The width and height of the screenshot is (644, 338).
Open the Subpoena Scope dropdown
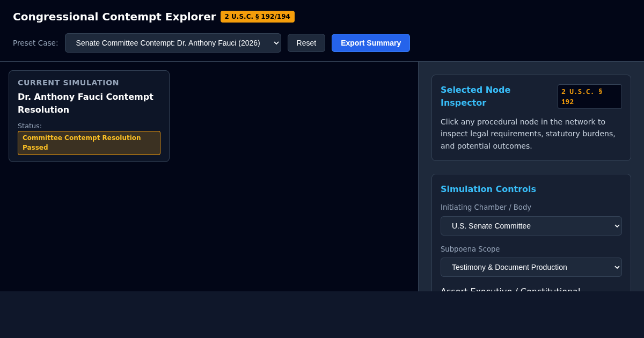pyautogui.click(x=531, y=267)
